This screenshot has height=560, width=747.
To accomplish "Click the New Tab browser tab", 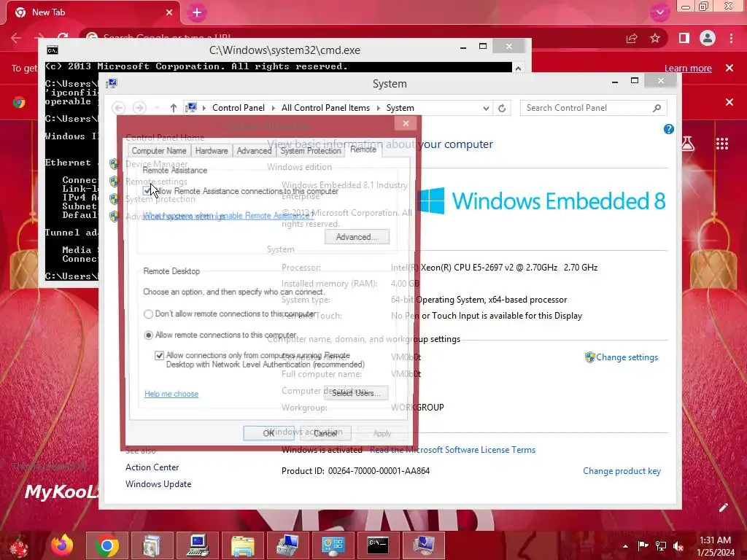I will point(93,13).
